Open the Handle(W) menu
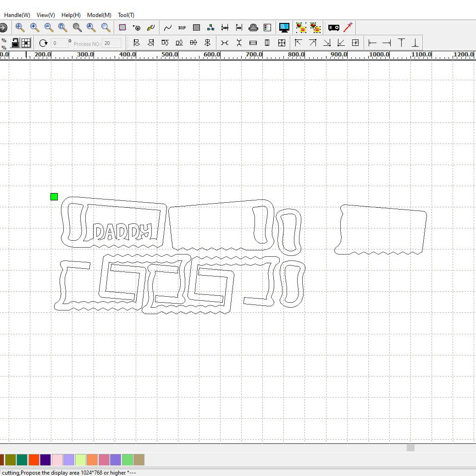 (x=17, y=15)
